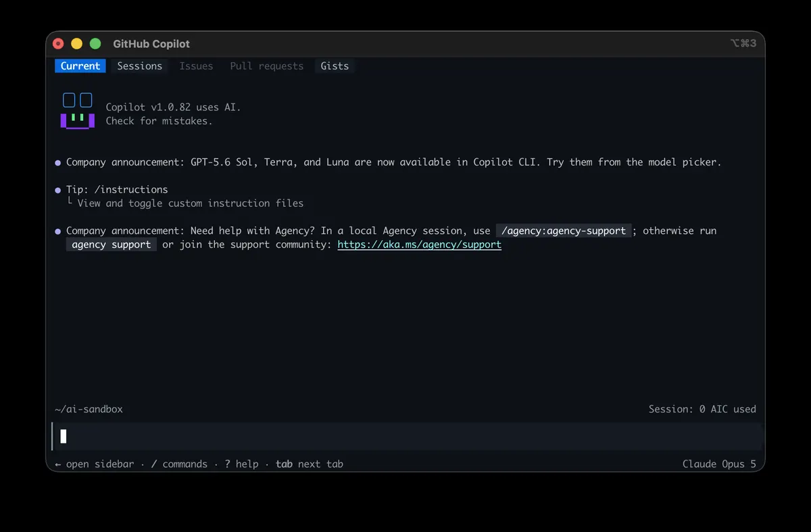
Task: Click 'View and toggle custom instruction files'
Action: (191, 203)
